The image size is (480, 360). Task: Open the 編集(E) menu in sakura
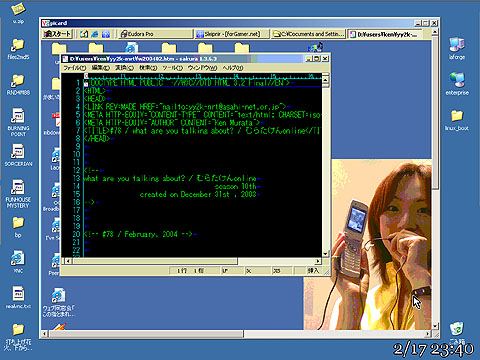click(101, 68)
